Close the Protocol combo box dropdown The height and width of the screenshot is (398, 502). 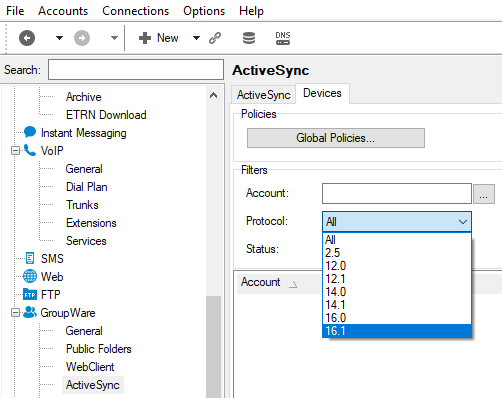463,222
